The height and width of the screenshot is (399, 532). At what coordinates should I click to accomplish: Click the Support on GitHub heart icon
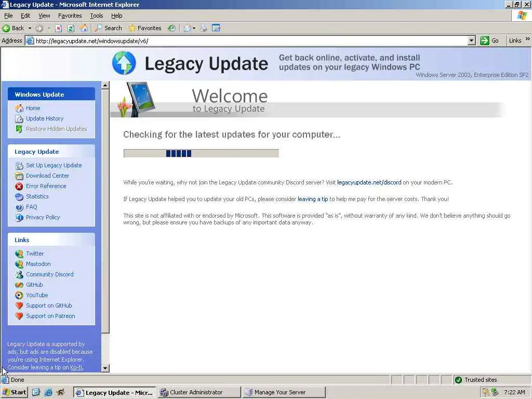click(x=19, y=305)
